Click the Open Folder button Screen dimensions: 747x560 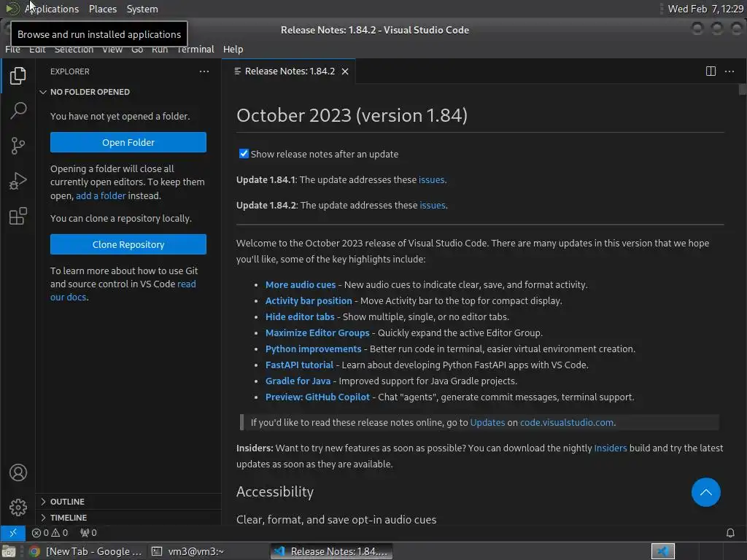128,142
